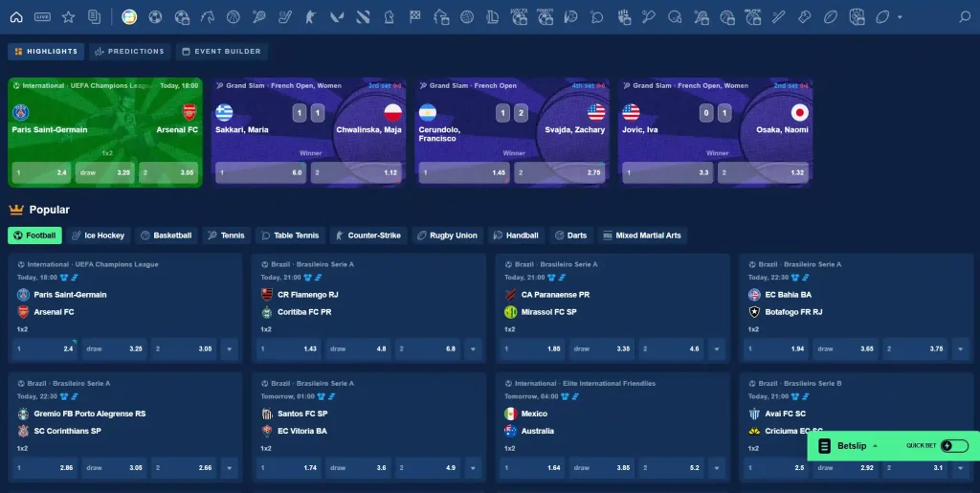This screenshot has width=980, height=493.
Task: Select the ice hockey skate icon
Action: [285, 17]
